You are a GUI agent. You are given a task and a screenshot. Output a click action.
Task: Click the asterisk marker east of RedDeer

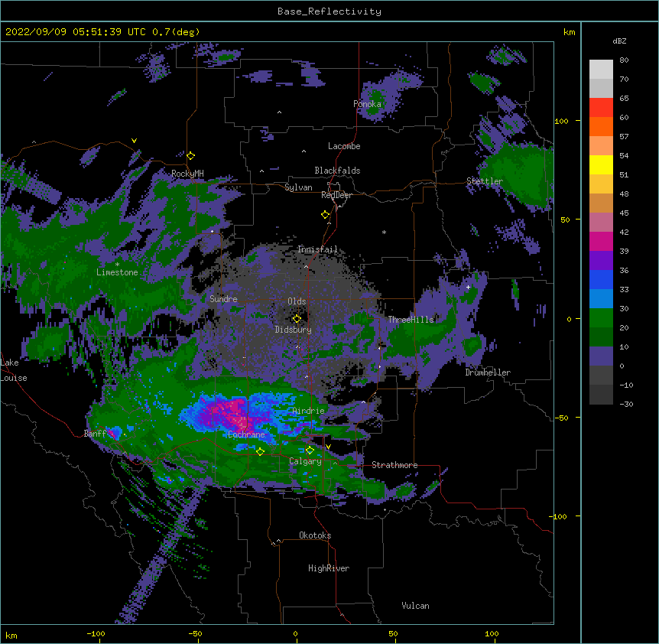tap(384, 232)
